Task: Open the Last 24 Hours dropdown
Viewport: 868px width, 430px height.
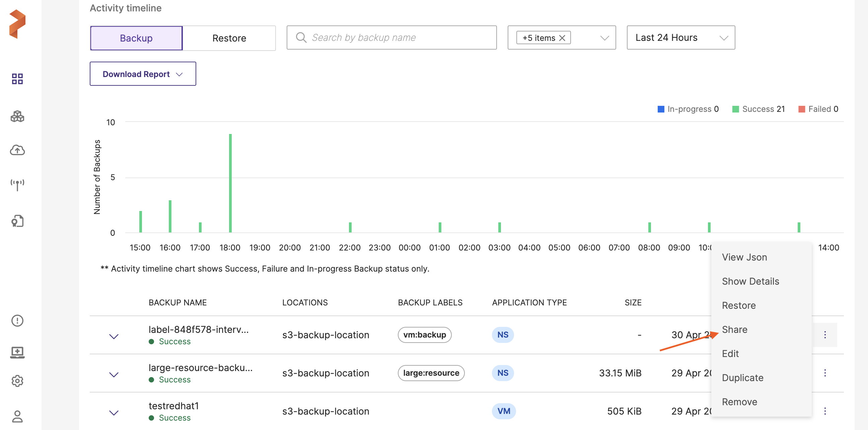Action: (681, 38)
